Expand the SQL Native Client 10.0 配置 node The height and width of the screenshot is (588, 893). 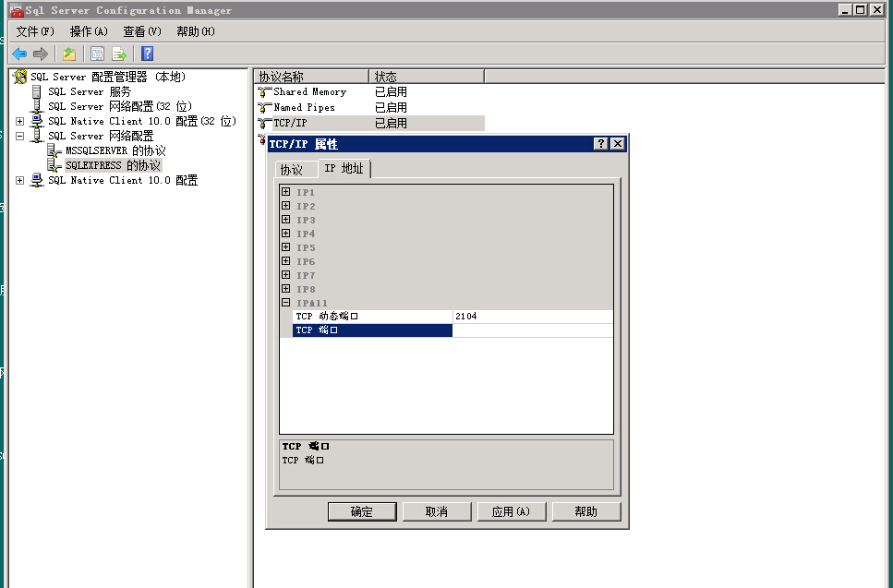(x=20, y=180)
